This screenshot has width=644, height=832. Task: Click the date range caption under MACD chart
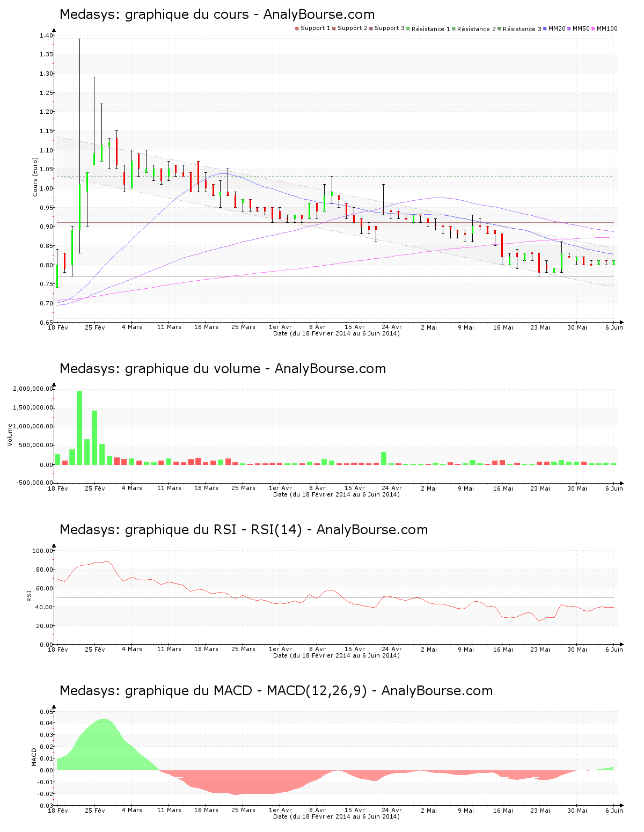(x=336, y=816)
